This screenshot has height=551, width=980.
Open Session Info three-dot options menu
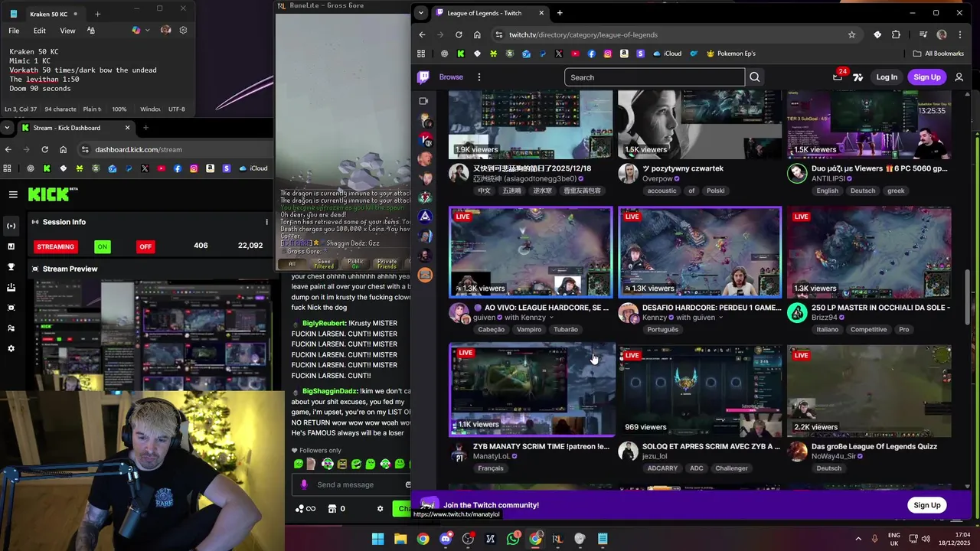[x=266, y=222]
